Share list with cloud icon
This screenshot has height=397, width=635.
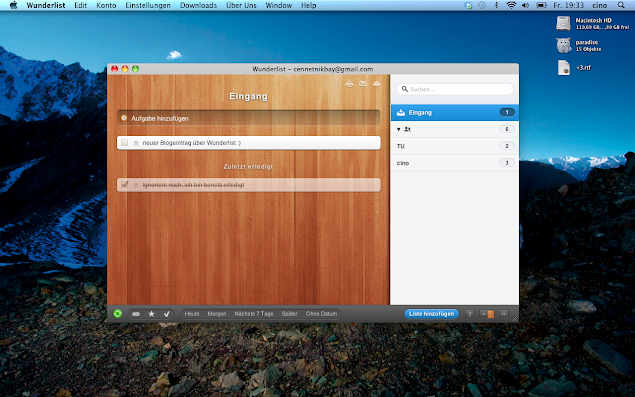(x=377, y=83)
